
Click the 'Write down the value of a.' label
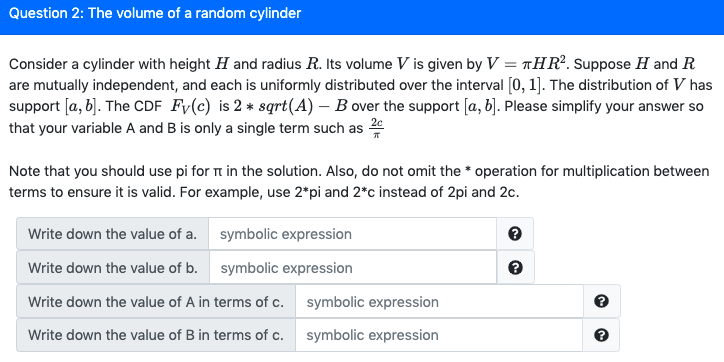(112, 234)
